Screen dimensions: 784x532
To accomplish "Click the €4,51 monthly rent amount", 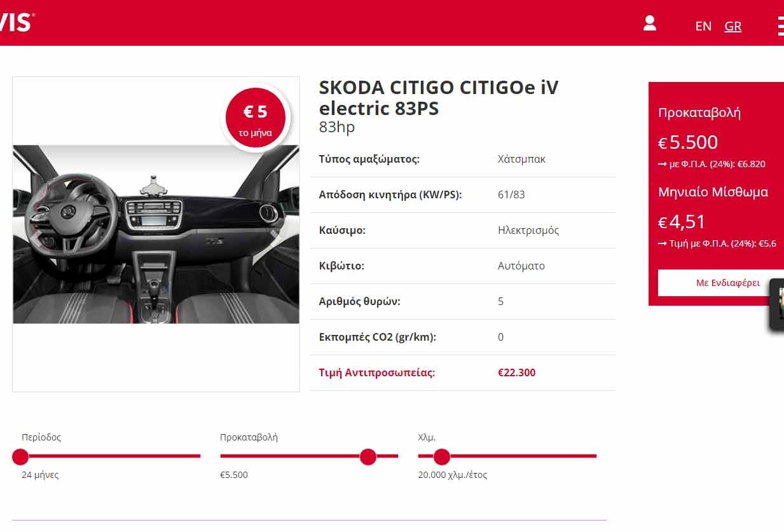I will (682, 222).
